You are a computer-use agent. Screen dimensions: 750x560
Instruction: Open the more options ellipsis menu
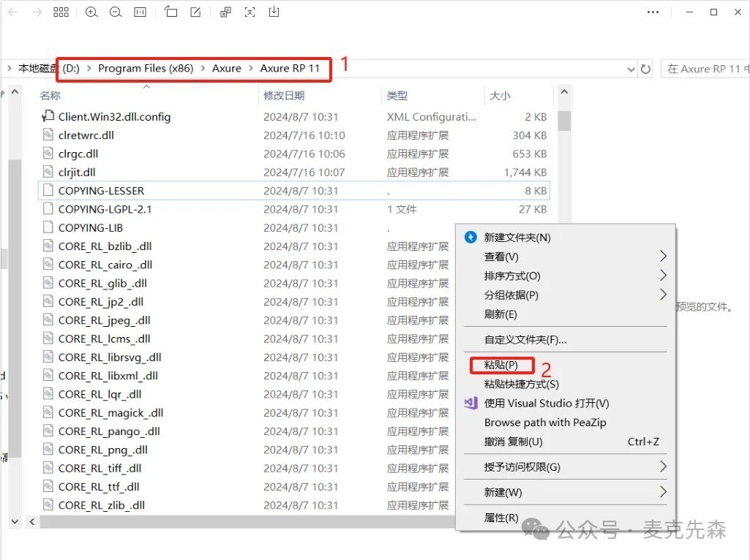point(653,12)
